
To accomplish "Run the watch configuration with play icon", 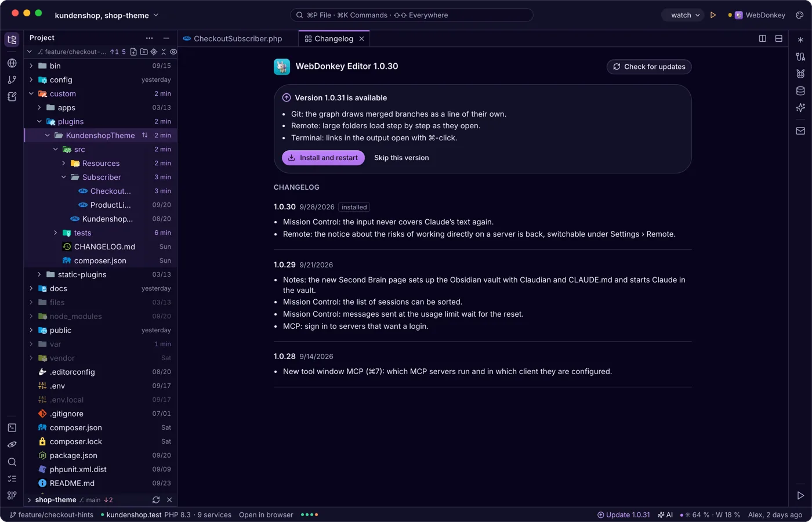I will pos(713,15).
